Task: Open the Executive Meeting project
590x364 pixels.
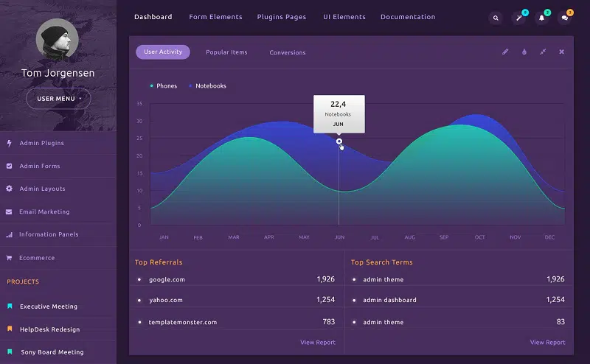Action: 49,307
